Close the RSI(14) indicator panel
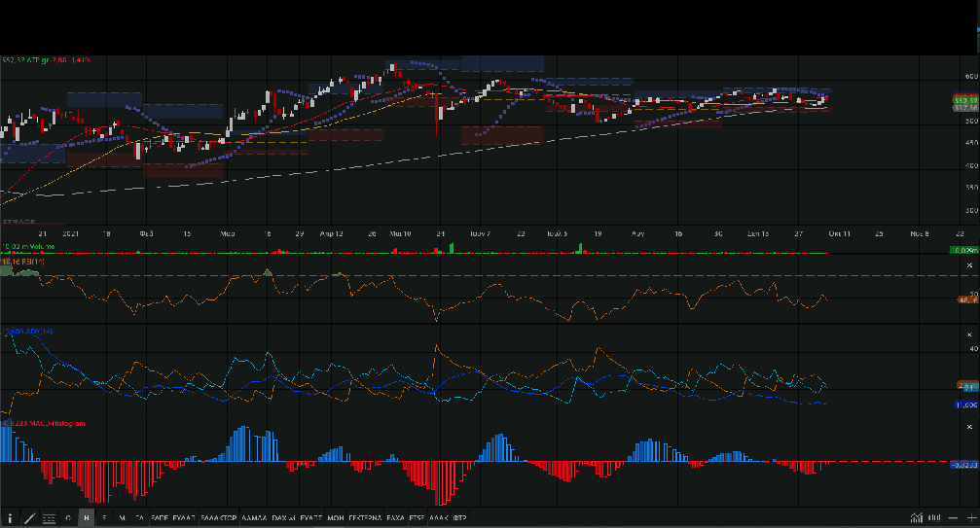 tap(969, 265)
